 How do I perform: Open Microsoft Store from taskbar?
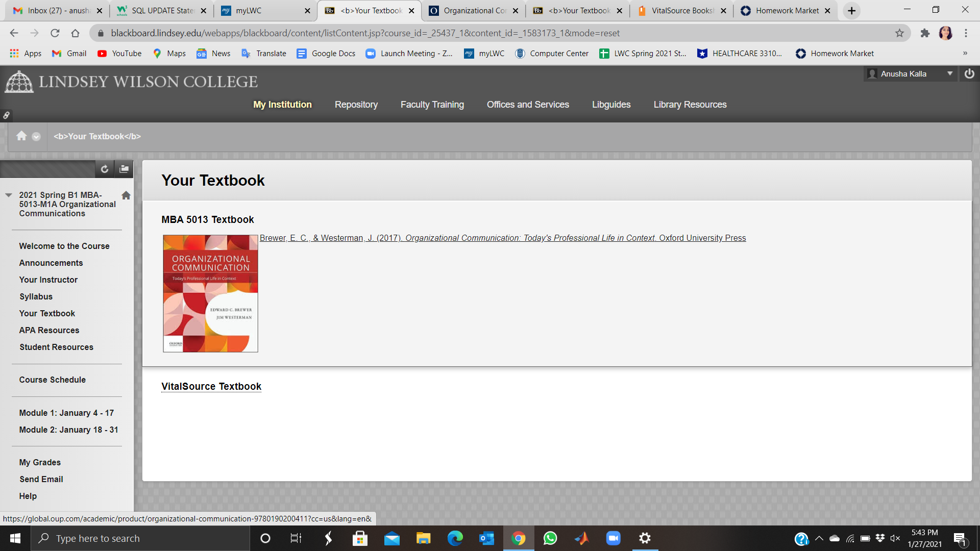click(x=360, y=538)
